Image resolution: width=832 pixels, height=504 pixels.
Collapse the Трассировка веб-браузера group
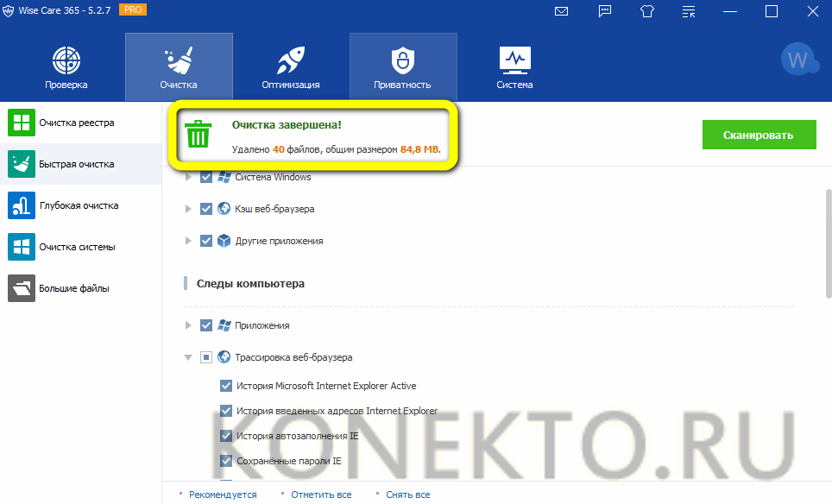coord(188,357)
